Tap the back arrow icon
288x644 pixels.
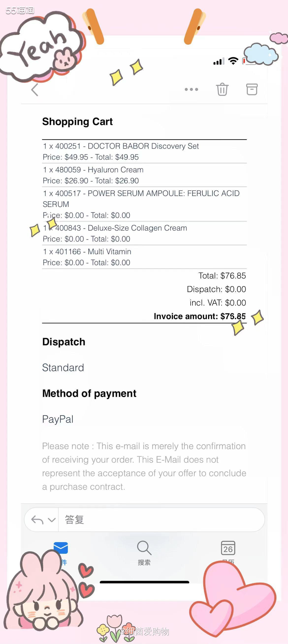[x=34, y=90]
